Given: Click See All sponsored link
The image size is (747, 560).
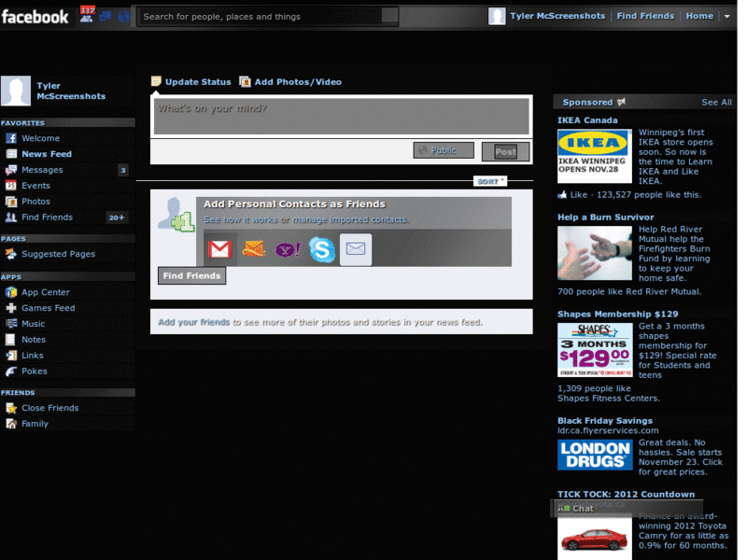Looking at the screenshot, I should point(716,103).
